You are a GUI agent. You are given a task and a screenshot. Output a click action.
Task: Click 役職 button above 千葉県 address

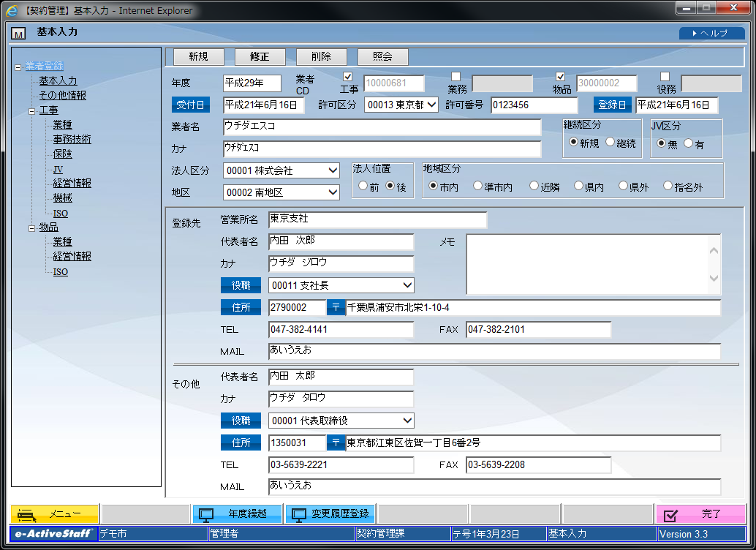coord(241,285)
